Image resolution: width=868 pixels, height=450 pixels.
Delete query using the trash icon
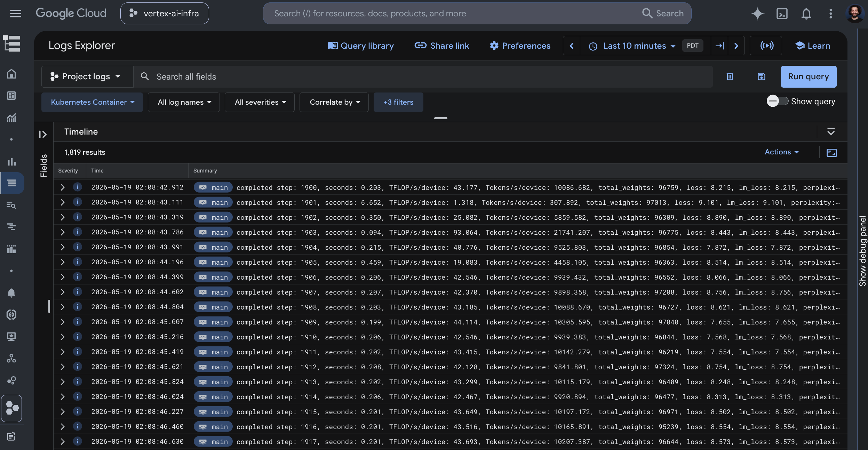[x=730, y=77]
